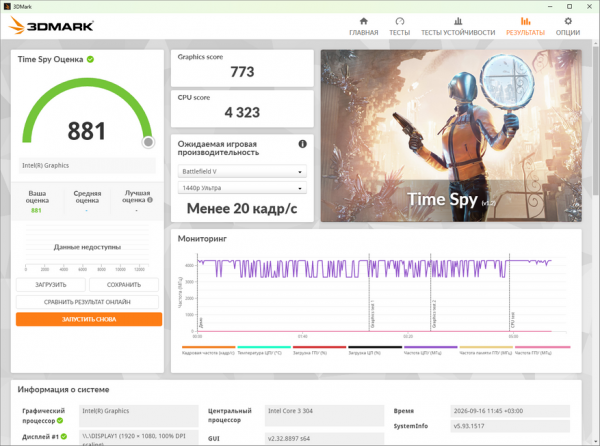Viewport: 600px width, 446px height.
Task: Click SystemInfo version v5.93.1517
Action: 510,426
